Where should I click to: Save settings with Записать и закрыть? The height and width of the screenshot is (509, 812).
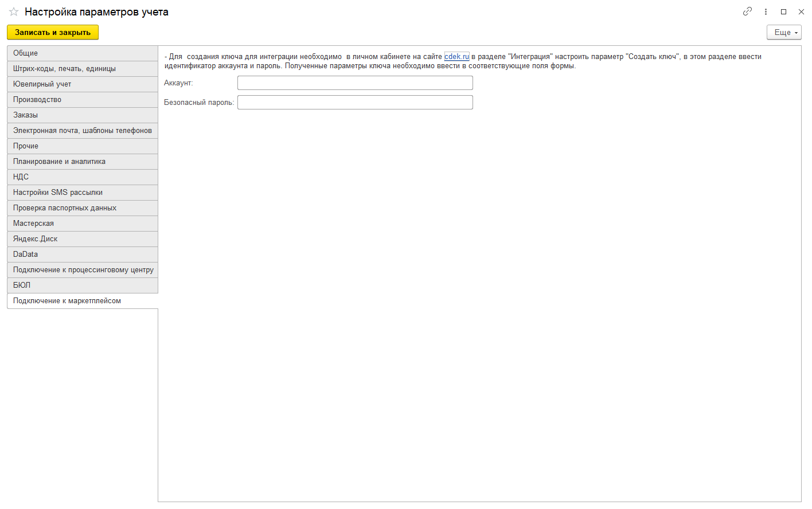pyautogui.click(x=53, y=32)
